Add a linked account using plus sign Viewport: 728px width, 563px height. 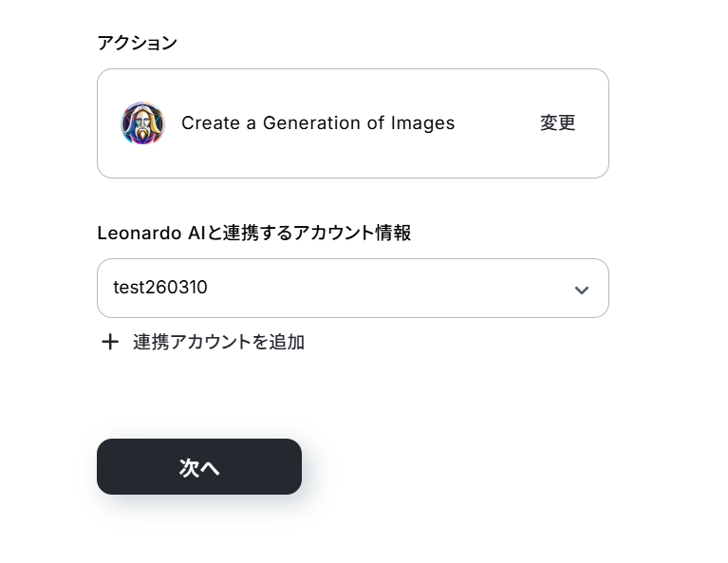point(110,342)
